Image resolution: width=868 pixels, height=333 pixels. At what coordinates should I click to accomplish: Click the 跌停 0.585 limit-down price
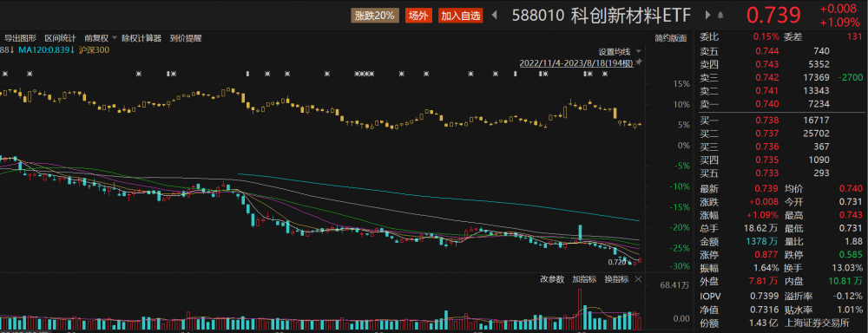851,255
